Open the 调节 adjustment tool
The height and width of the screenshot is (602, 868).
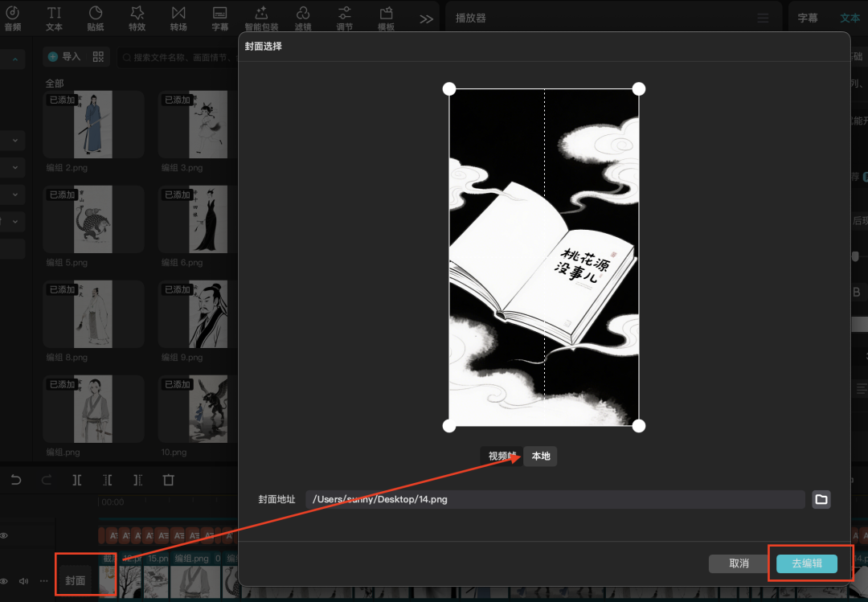345,18
